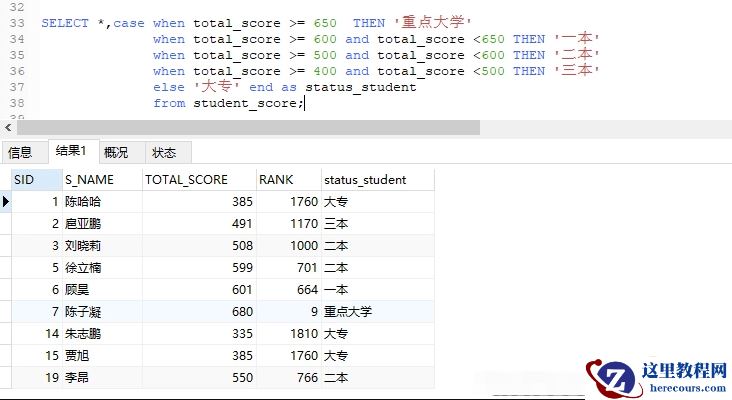Select name cell 徐立楠
The width and height of the screenshot is (732, 400).
(102, 267)
